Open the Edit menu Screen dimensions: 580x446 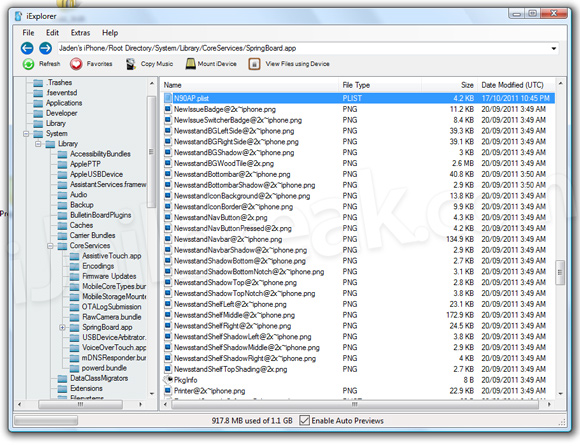pos(52,33)
